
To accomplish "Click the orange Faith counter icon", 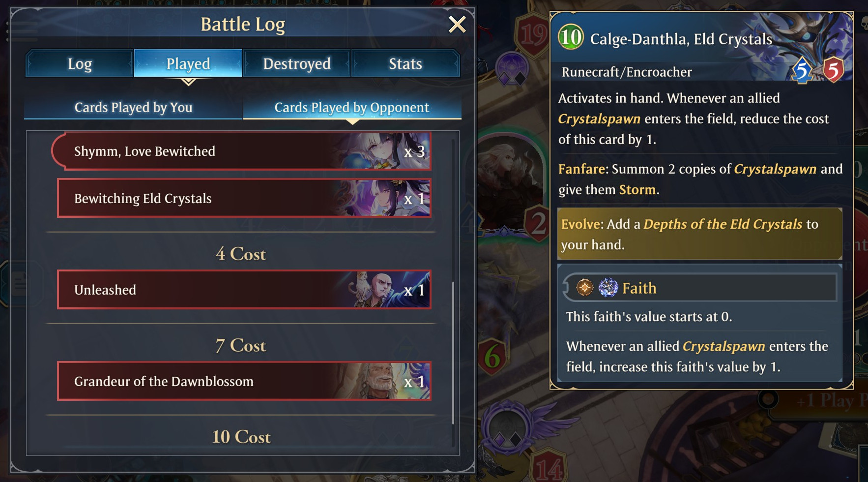I will coord(585,287).
